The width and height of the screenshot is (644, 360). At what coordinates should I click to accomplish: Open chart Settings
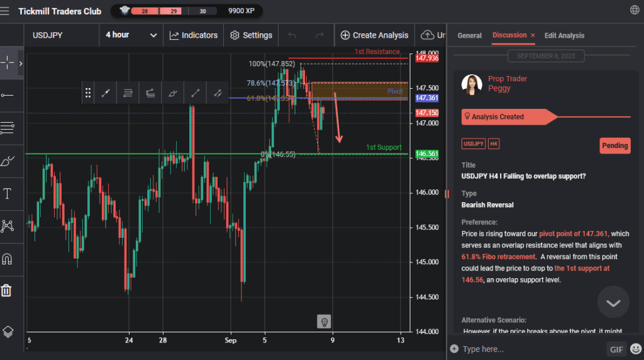pos(251,35)
